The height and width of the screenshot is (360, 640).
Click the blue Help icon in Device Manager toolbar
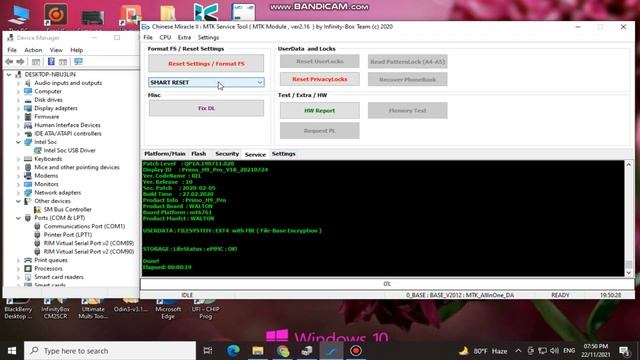click(51, 62)
